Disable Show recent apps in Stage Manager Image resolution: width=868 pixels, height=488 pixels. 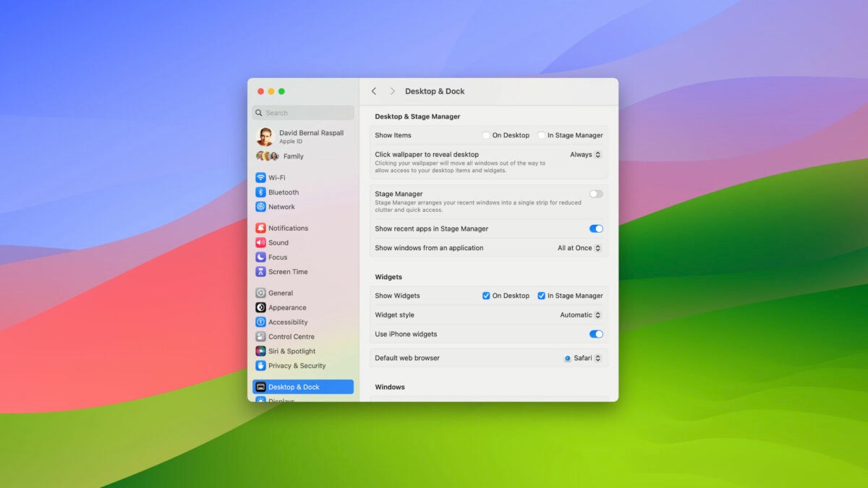point(596,228)
